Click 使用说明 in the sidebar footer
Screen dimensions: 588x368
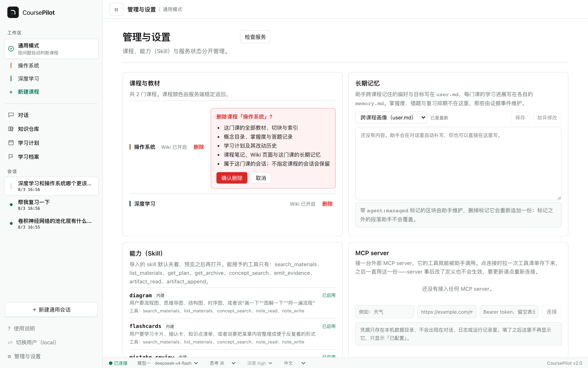pyautogui.click(x=24, y=328)
